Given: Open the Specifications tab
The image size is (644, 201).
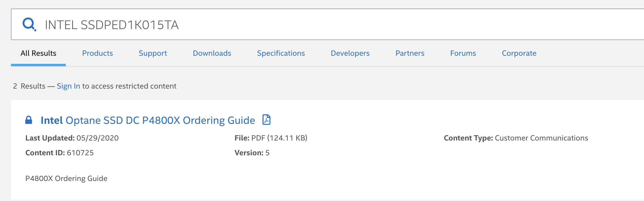Looking at the screenshot, I should [x=281, y=53].
